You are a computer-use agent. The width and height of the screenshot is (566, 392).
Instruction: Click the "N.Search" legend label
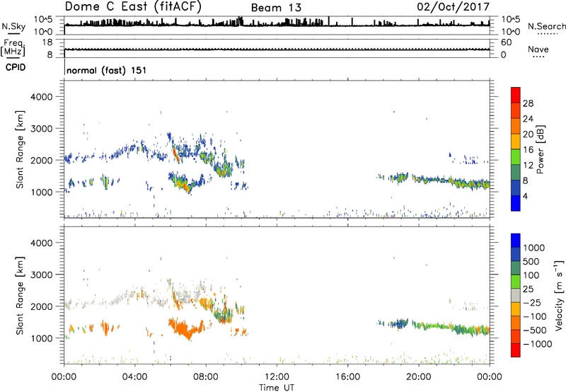click(547, 26)
